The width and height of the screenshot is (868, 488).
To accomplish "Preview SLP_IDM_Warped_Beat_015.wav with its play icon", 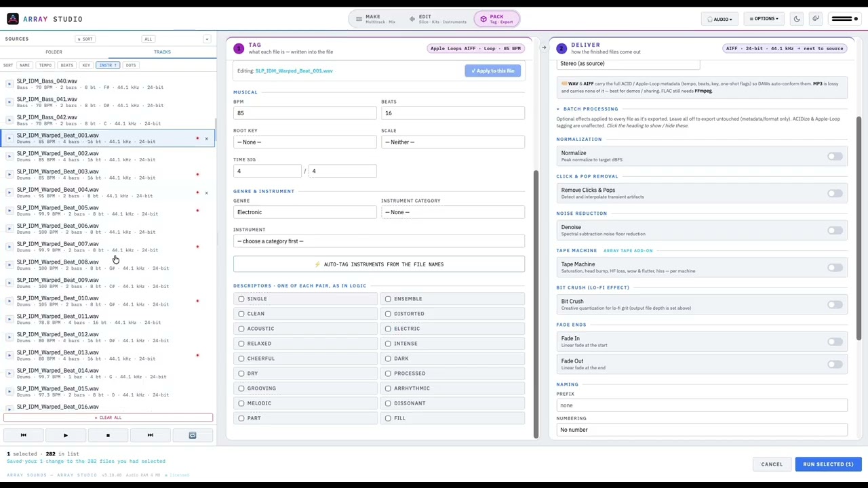I will (x=9, y=392).
